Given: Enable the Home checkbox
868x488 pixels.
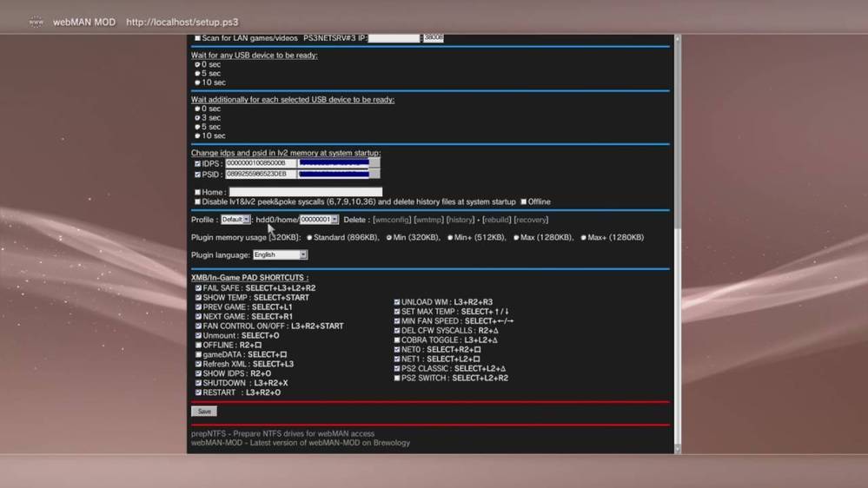Looking at the screenshot, I should click(197, 193).
